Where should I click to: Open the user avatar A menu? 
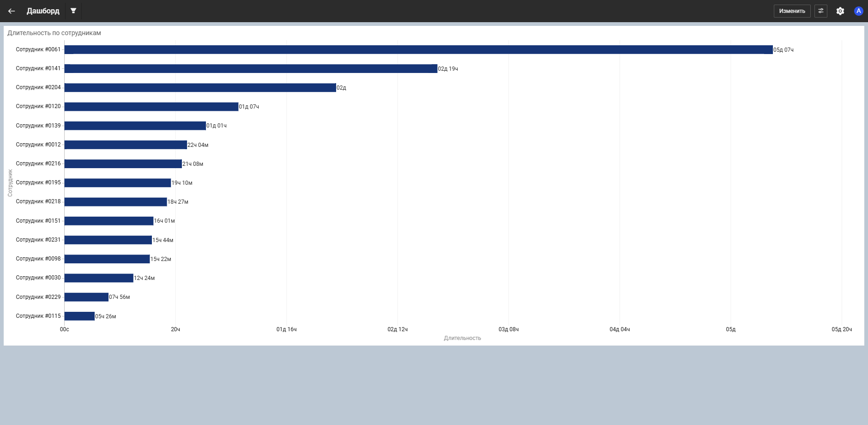[x=859, y=11]
